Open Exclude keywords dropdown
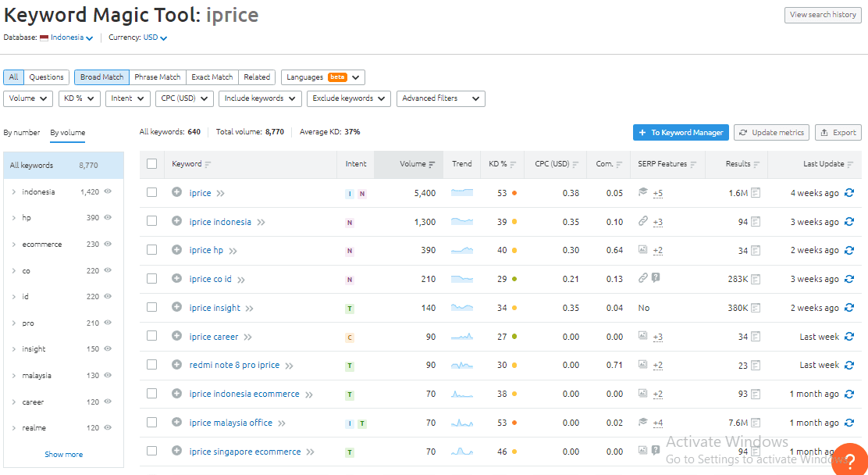Viewport: 868px width, 475px height. pos(349,98)
